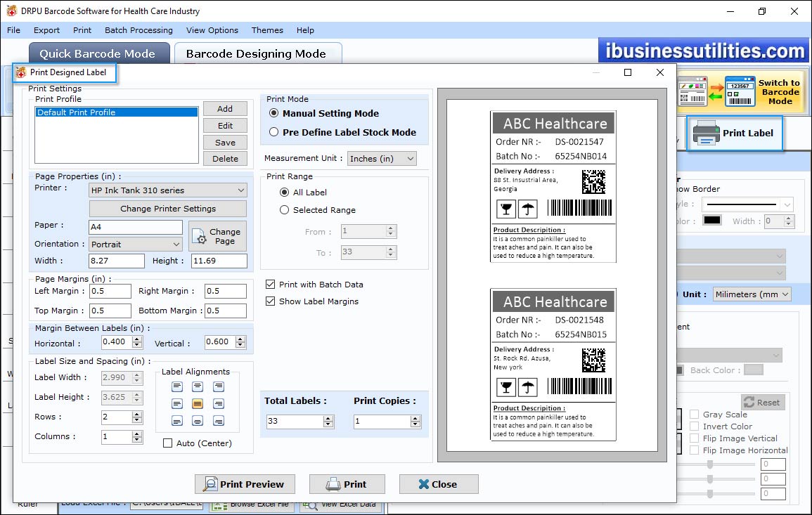This screenshot has height=515, width=812.
Task: Select Manual Setting Mode radio button
Action: [x=273, y=113]
